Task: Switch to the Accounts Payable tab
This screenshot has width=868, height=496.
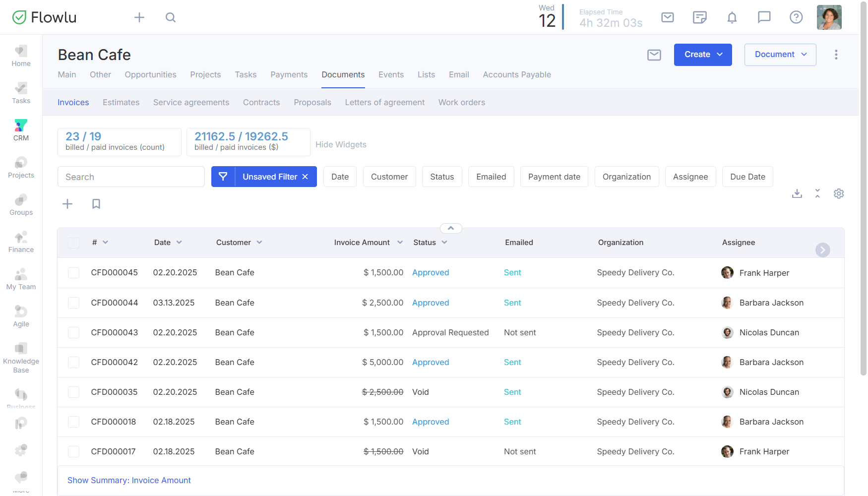Action: 517,74
